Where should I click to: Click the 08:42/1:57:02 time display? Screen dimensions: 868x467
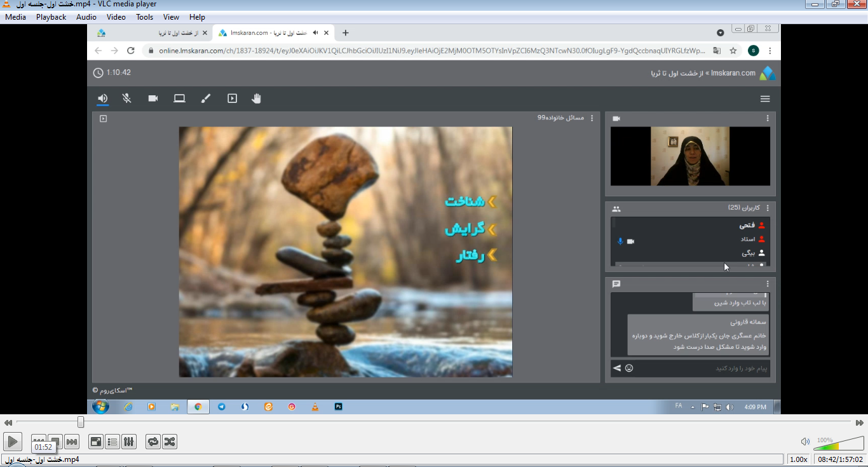pos(840,459)
